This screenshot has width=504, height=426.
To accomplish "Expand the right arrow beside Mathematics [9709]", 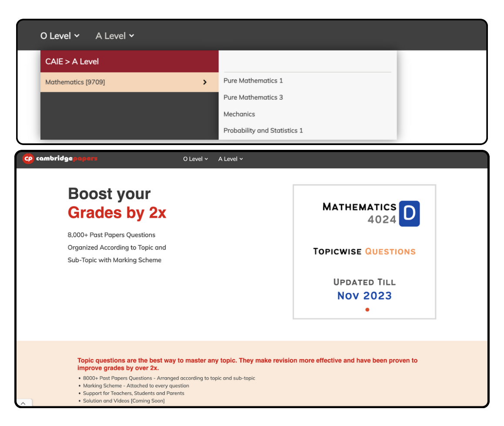I will pyautogui.click(x=205, y=82).
